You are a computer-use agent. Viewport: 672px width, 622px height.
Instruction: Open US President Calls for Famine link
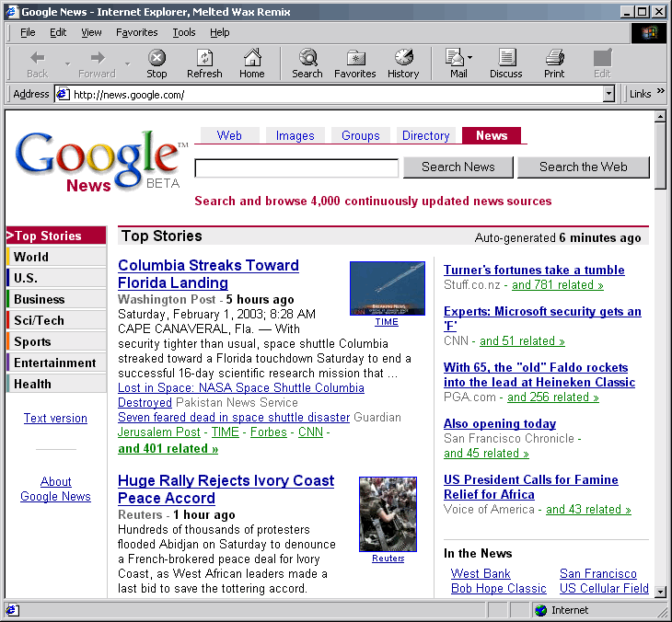point(530,487)
